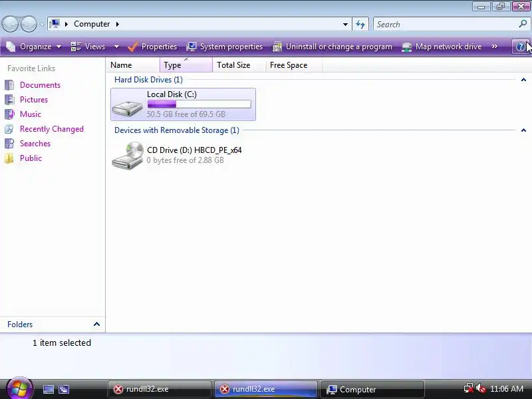The width and height of the screenshot is (532, 399).
Task: Open the Organize menu
Action: (x=34, y=47)
